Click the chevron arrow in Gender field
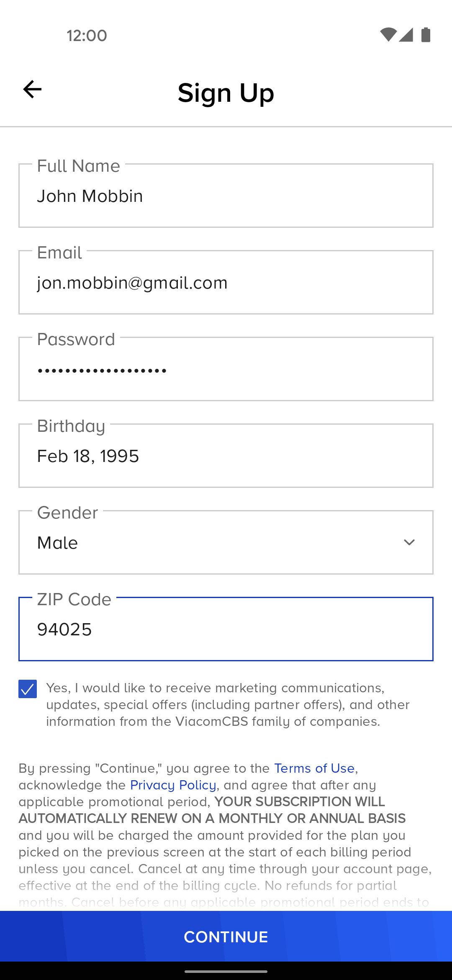452x980 pixels. (x=409, y=542)
